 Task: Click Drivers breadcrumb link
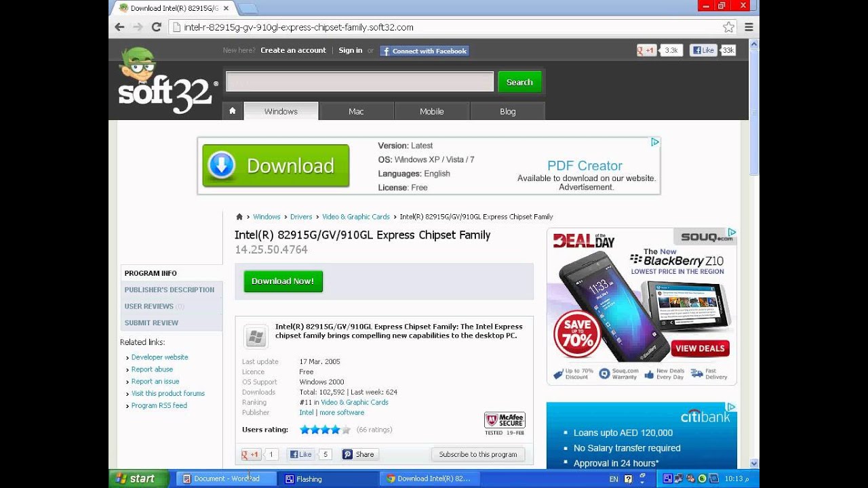(301, 217)
